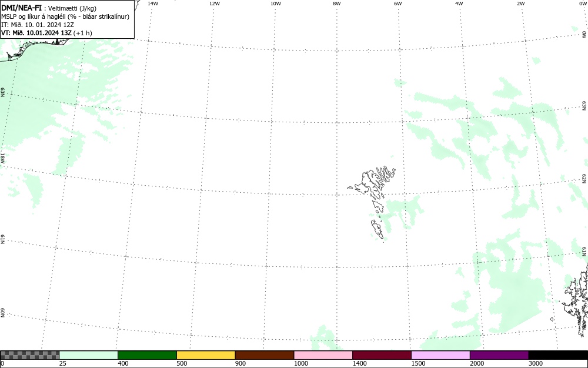Select the brown 900–1000 legend swatch

pos(265,355)
